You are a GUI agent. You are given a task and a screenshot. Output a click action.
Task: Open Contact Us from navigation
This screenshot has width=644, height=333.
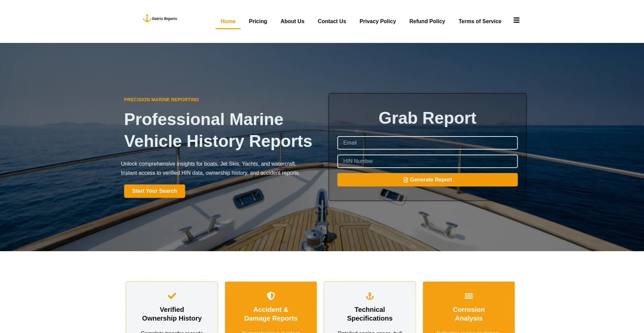pyautogui.click(x=332, y=21)
